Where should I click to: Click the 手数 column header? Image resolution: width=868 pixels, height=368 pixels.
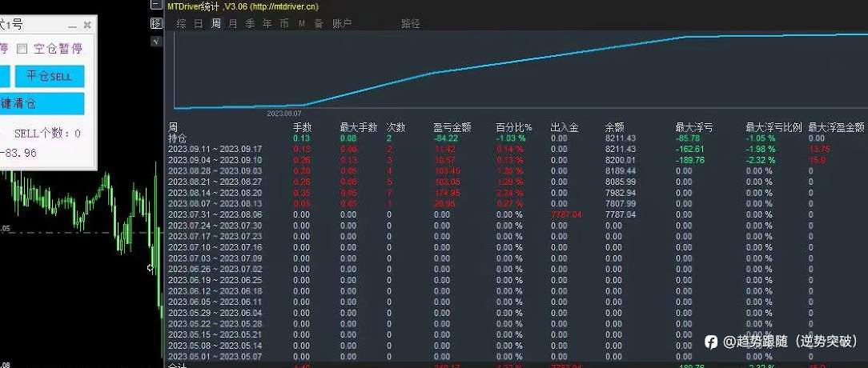(303, 128)
